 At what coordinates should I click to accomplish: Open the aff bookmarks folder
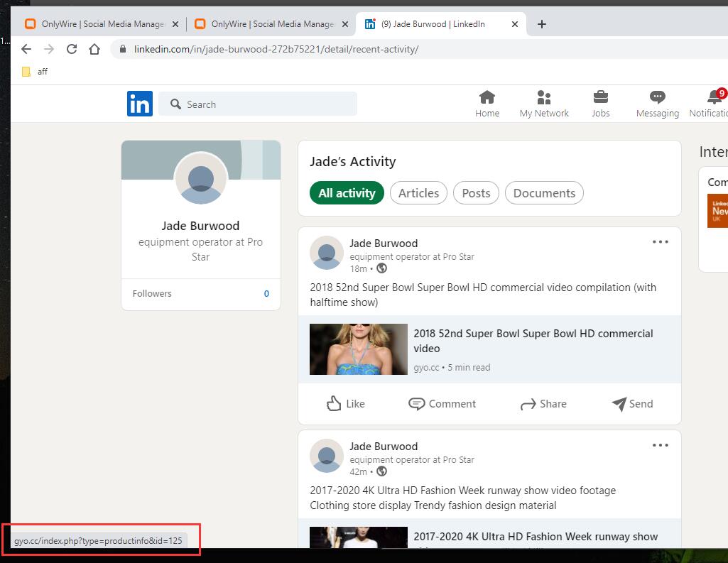point(35,72)
